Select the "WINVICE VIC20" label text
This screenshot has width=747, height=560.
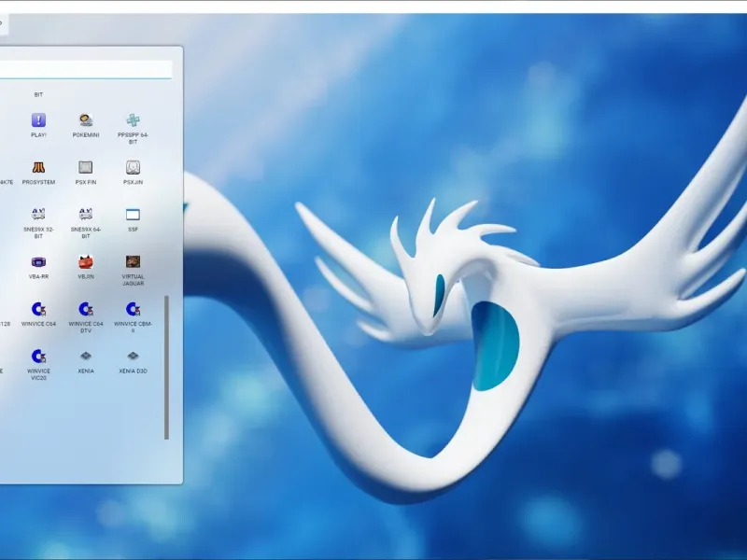[38, 374]
